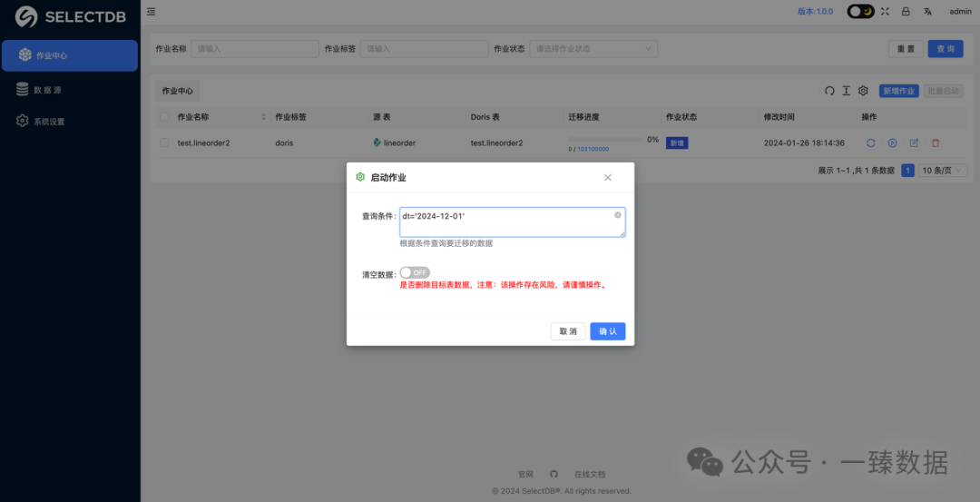Click the start job play icon
Image resolution: width=980 pixels, height=502 pixels.
coord(893,143)
